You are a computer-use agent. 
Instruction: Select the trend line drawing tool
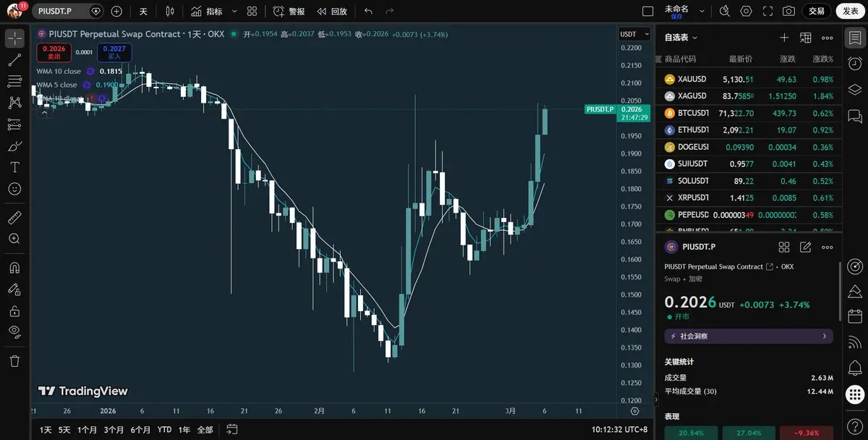tap(14, 59)
